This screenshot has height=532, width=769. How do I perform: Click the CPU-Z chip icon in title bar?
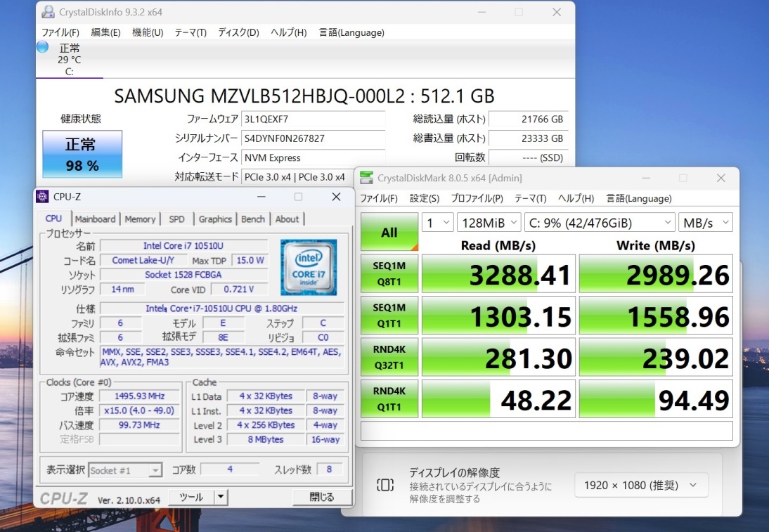tap(43, 197)
